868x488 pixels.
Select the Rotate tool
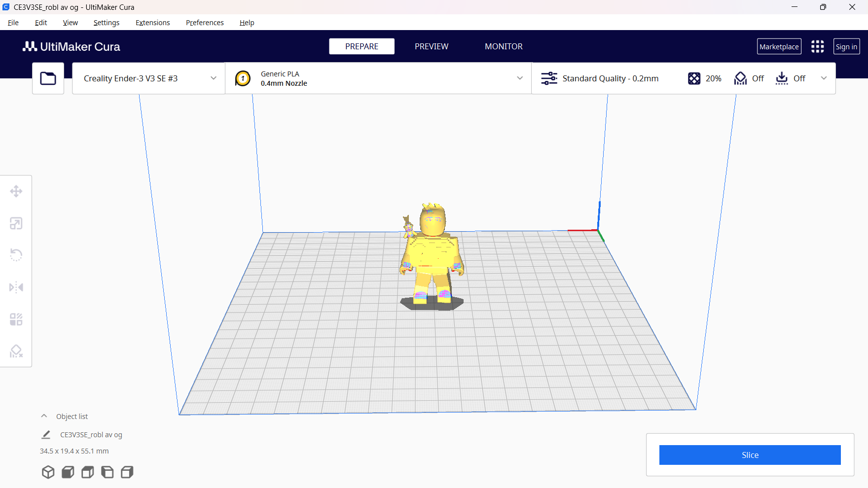click(16, 255)
